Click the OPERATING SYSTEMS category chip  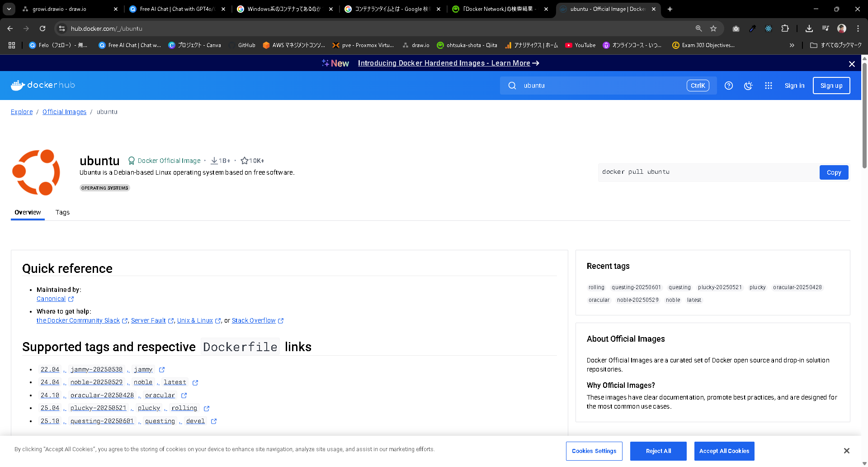105,188
